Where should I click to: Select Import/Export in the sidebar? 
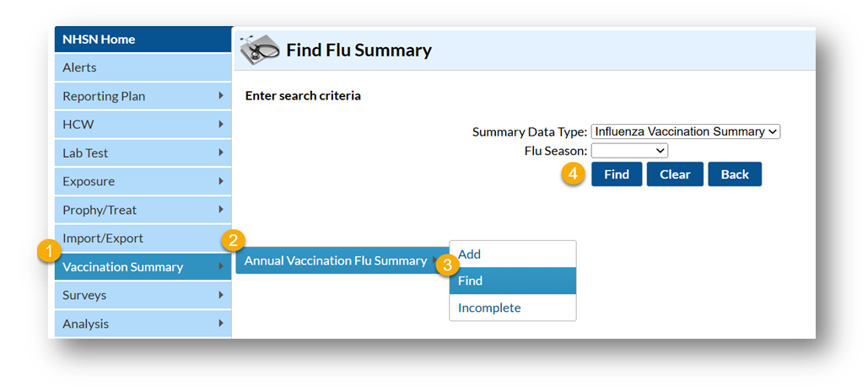click(103, 238)
